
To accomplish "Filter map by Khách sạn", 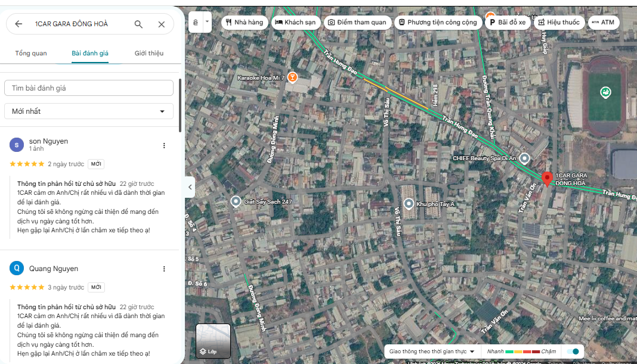I will pyautogui.click(x=295, y=22).
